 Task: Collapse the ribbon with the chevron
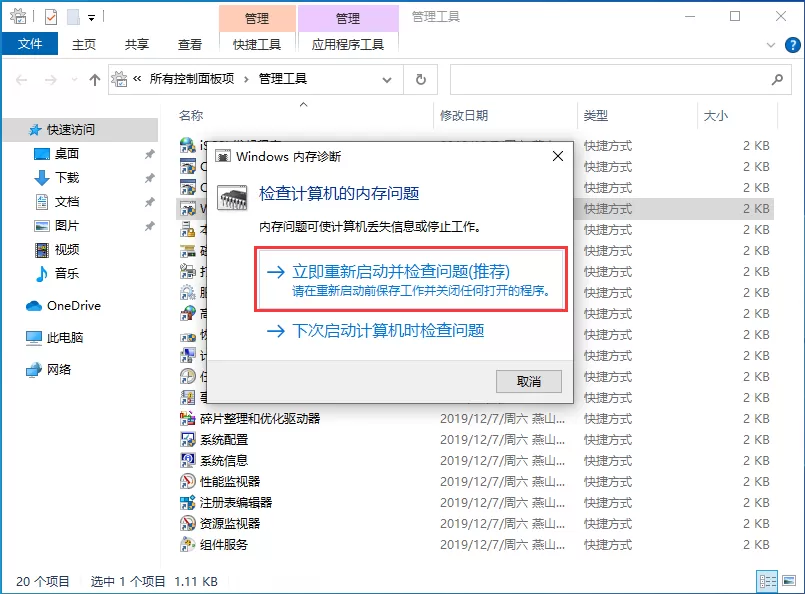(x=771, y=44)
